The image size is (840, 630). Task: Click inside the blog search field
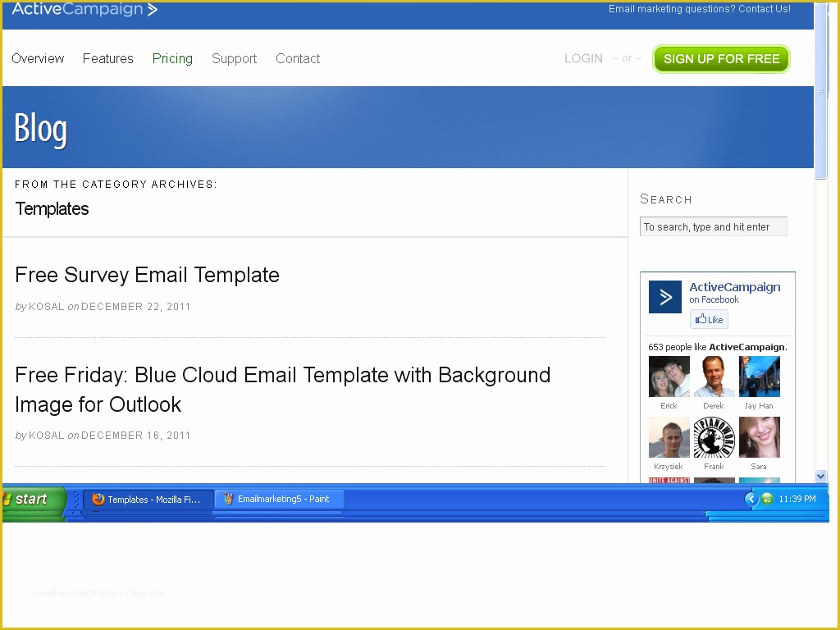[713, 226]
